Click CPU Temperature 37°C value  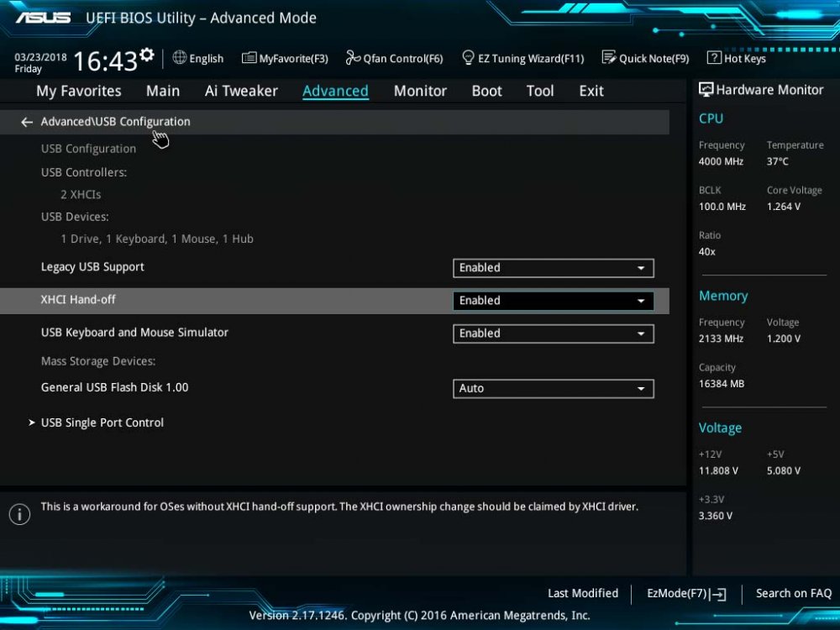pyautogui.click(x=777, y=161)
